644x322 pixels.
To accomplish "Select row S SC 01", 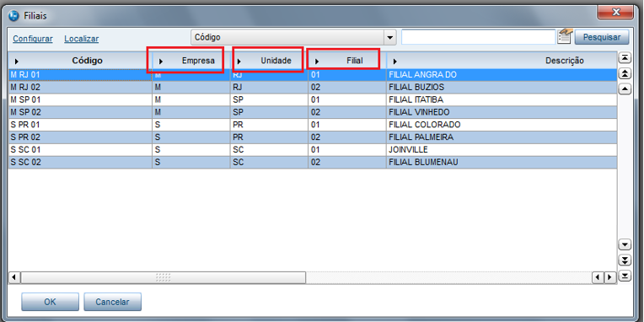I will [x=313, y=149].
